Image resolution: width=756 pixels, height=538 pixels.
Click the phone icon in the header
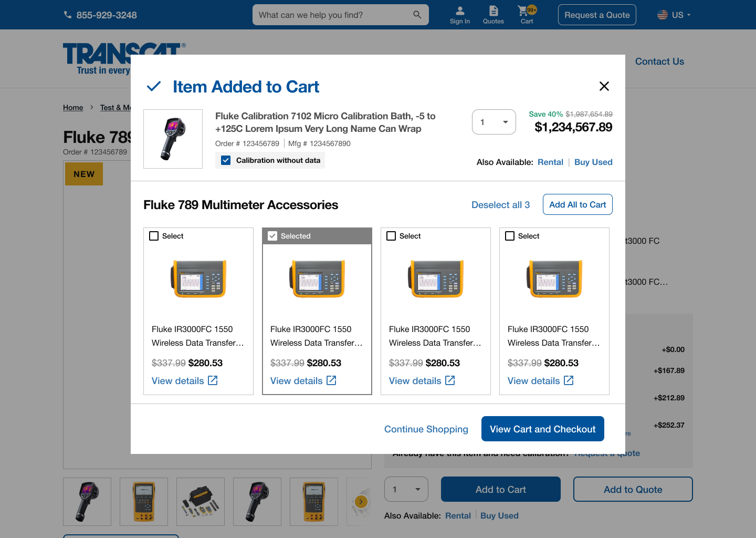click(x=68, y=15)
